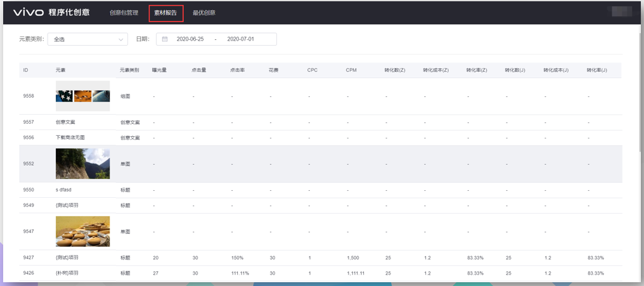Select the 素材报告 tab
The width and height of the screenshot is (644, 286).
[166, 13]
